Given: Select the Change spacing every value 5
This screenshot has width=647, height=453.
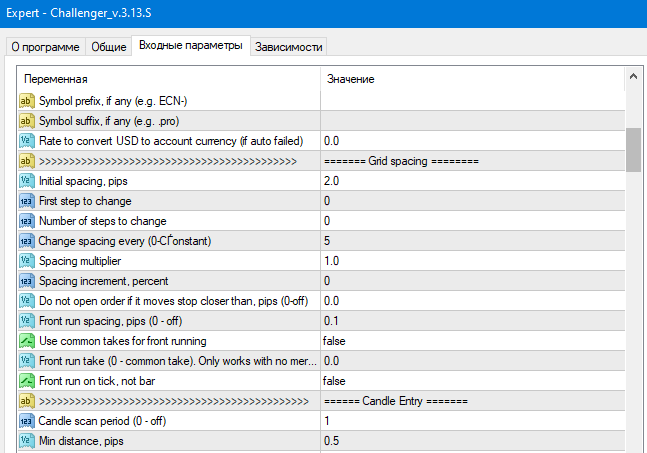Looking at the screenshot, I should coord(327,241).
